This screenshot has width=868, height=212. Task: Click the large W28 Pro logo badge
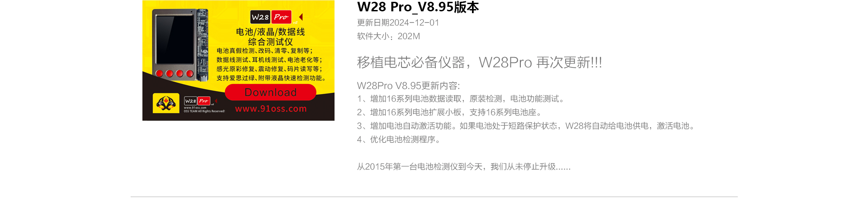271,17
